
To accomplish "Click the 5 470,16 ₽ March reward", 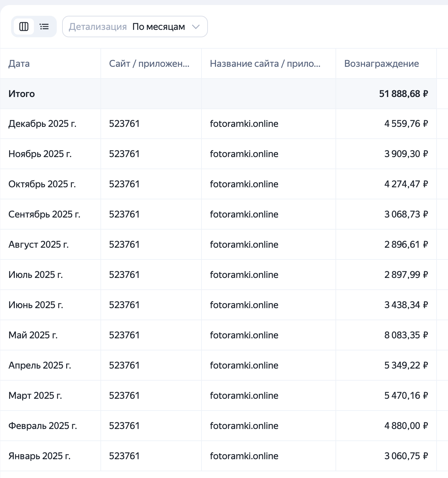I will [406, 396].
